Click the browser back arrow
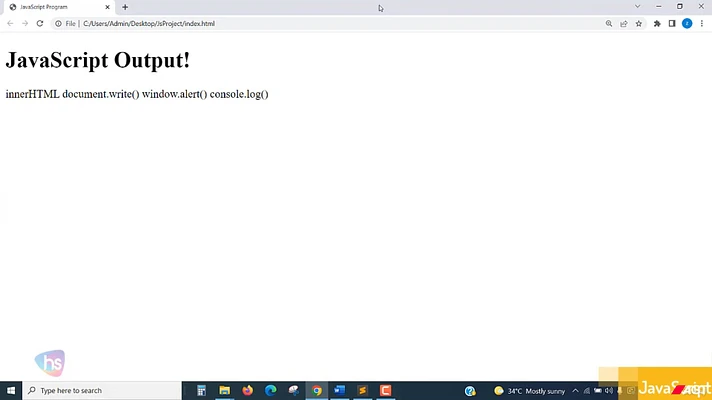712x400 pixels. tap(10, 24)
